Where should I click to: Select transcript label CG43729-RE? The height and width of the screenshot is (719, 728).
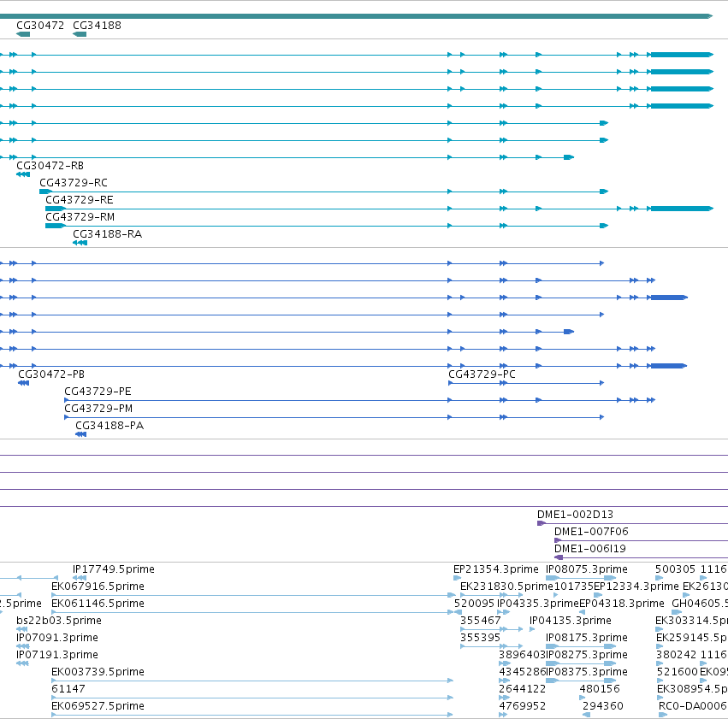point(80,200)
